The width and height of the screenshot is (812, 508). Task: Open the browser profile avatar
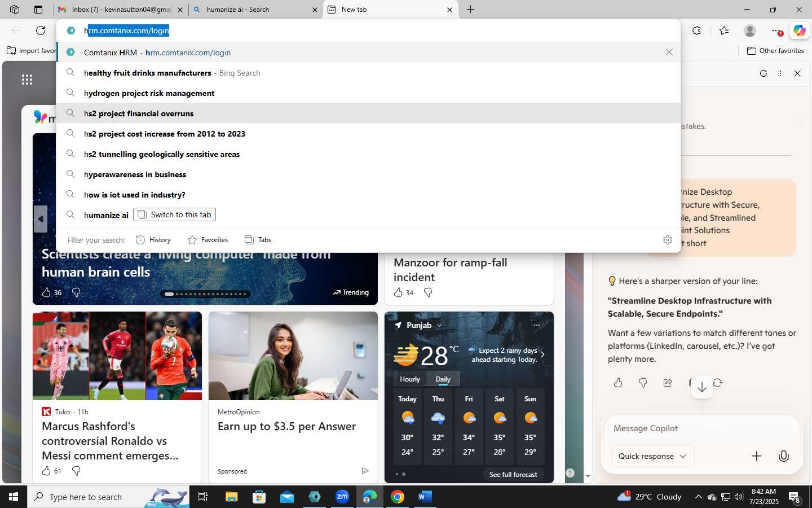coord(750,30)
